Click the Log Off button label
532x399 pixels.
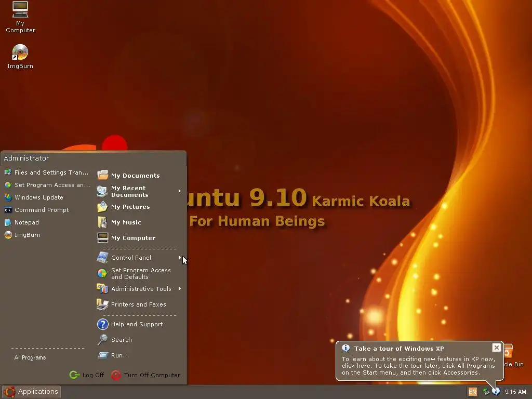[x=94, y=375]
